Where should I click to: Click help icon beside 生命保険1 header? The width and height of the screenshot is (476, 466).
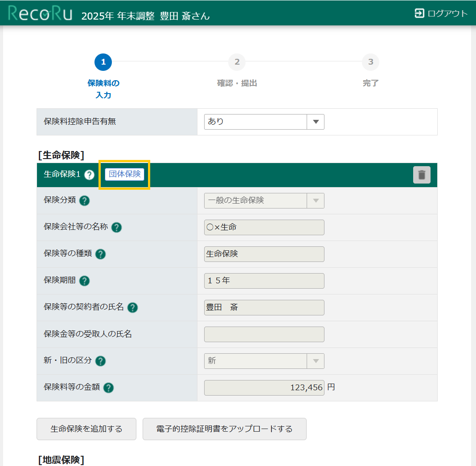[89, 175]
